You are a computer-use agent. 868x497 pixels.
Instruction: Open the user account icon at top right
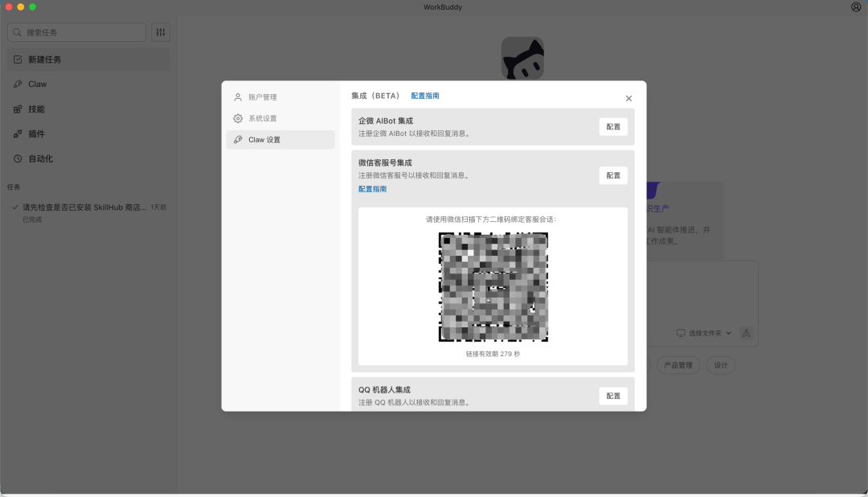pyautogui.click(x=854, y=7)
